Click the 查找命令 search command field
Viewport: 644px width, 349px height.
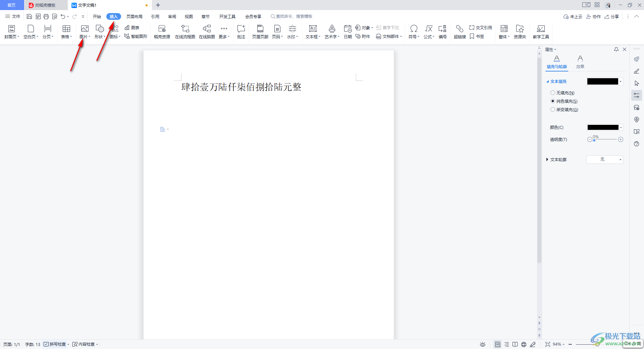tap(292, 16)
